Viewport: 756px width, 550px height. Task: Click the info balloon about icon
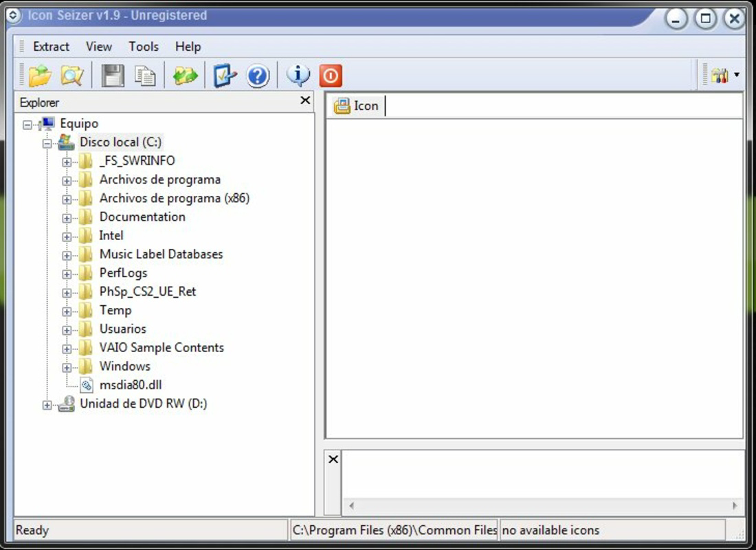pos(298,75)
